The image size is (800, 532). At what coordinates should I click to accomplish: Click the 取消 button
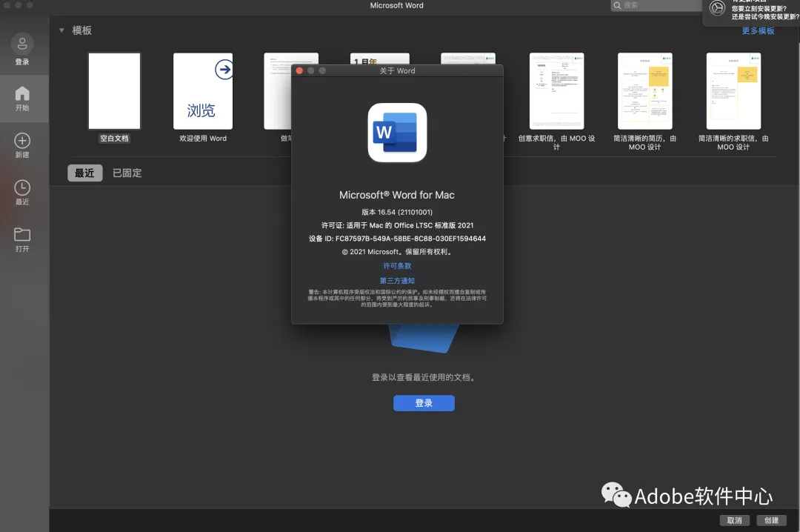(x=735, y=520)
